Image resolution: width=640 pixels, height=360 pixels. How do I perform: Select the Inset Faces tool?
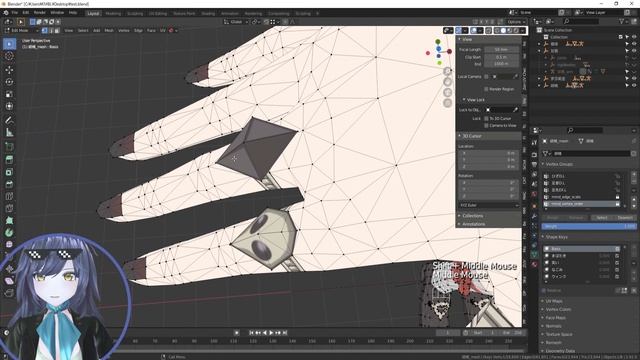[9, 172]
